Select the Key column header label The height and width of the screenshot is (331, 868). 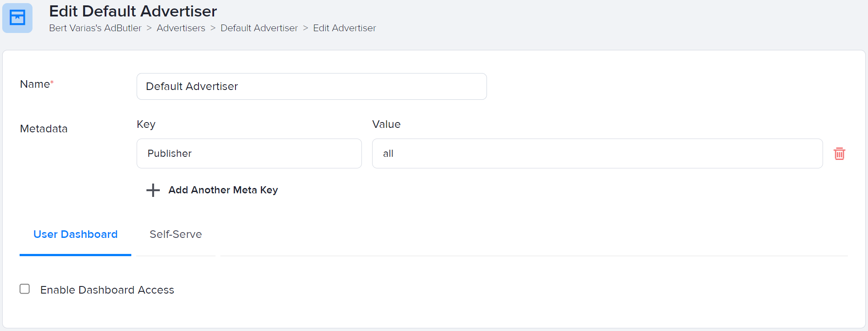[146, 124]
